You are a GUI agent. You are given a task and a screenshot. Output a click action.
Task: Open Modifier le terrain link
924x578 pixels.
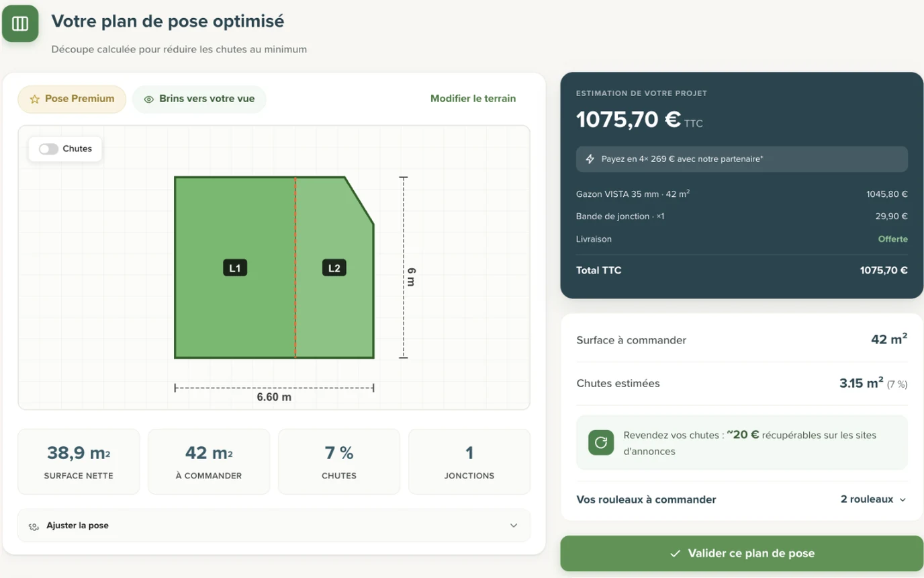click(473, 99)
